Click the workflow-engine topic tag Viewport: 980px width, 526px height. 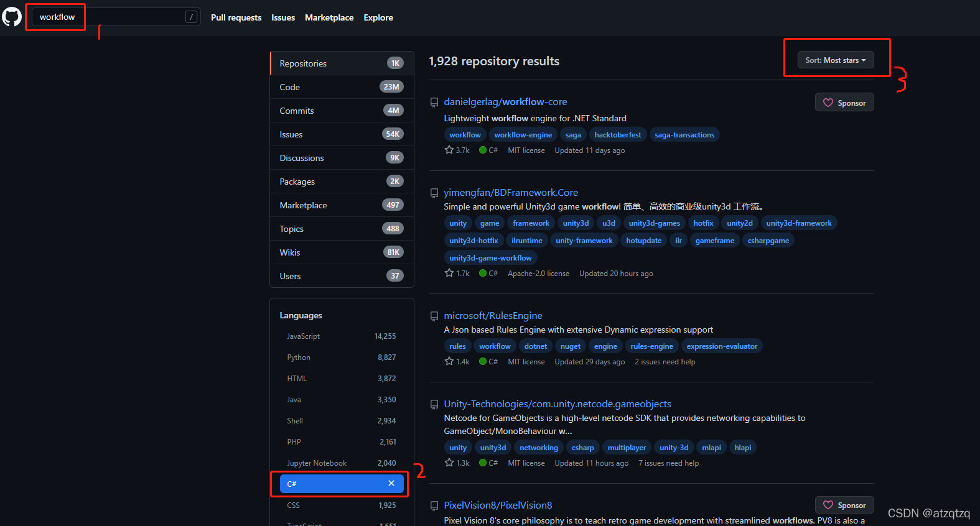click(523, 135)
